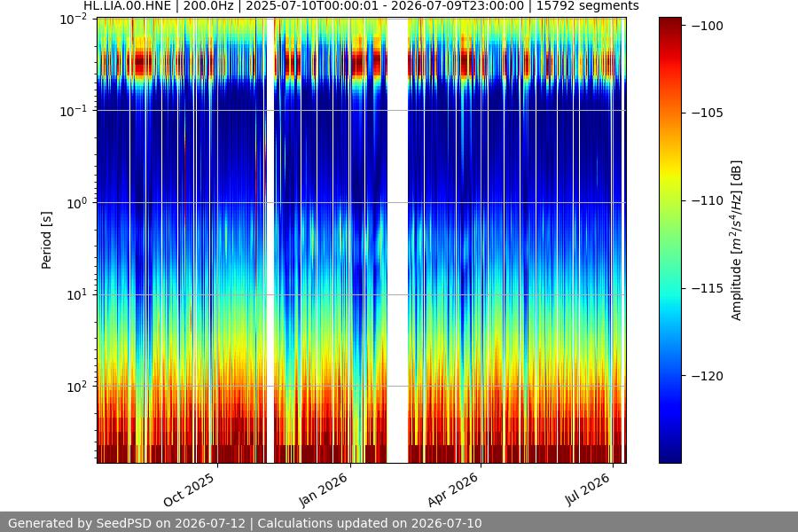The height and width of the screenshot is (532, 798).
Task: Click the plot title text 'HL.LIA.00.HNE'
Action: coord(127,6)
